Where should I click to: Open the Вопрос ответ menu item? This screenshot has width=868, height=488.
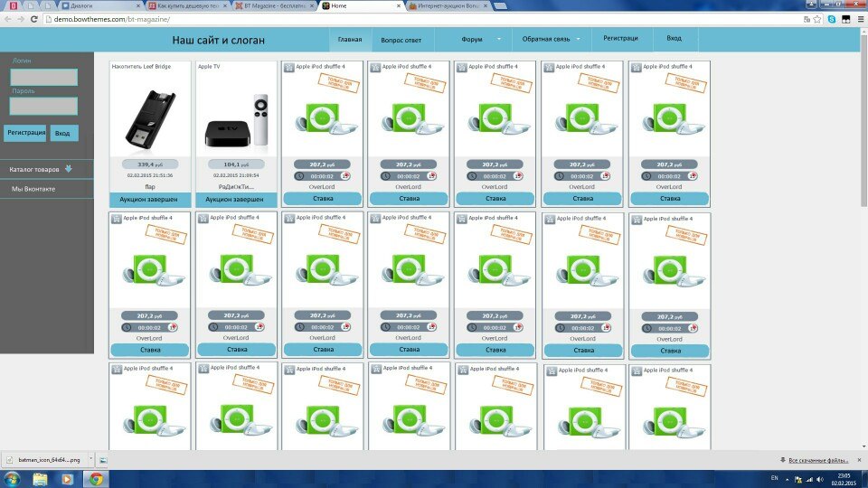pos(401,40)
